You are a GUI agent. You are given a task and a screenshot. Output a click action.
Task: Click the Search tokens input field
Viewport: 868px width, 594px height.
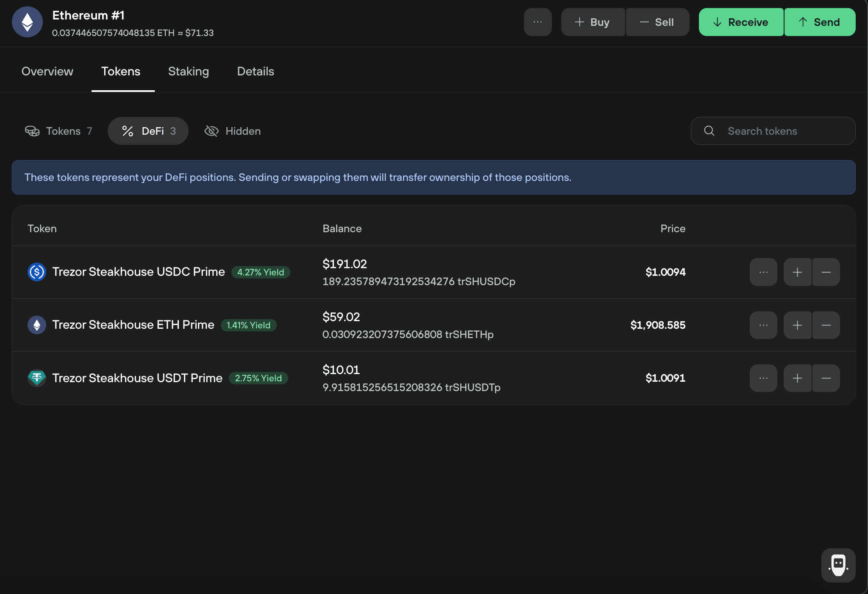(x=773, y=131)
